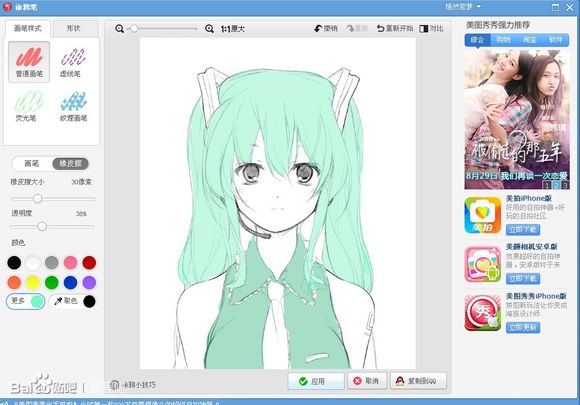
Task: Go to ad banner page 2
Action: click(x=556, y=185)
